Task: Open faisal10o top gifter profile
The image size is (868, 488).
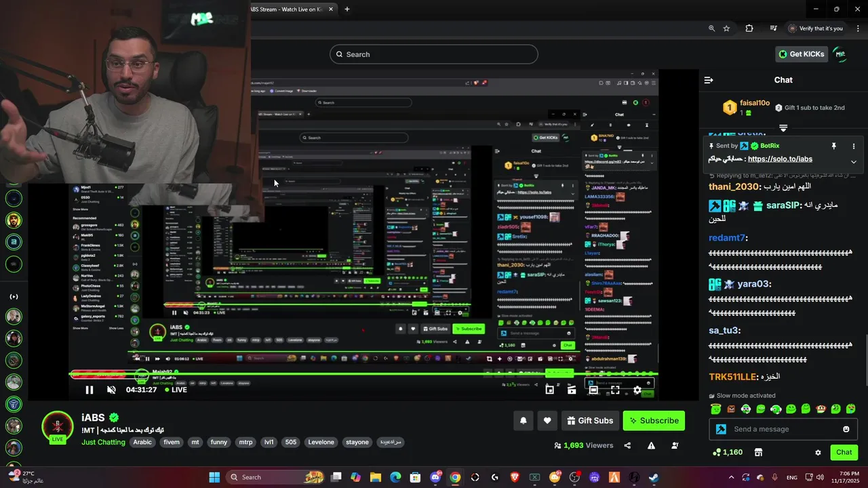Action: pos(755,103)
